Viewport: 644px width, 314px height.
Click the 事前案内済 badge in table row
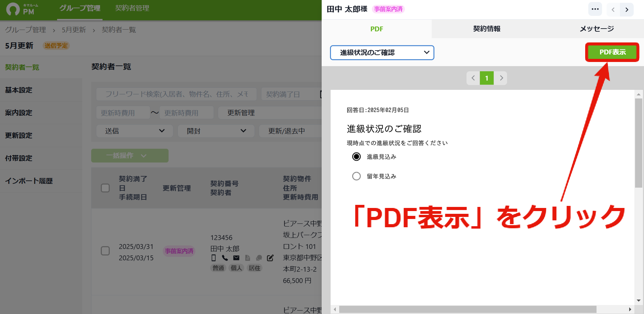pos(179,251)
